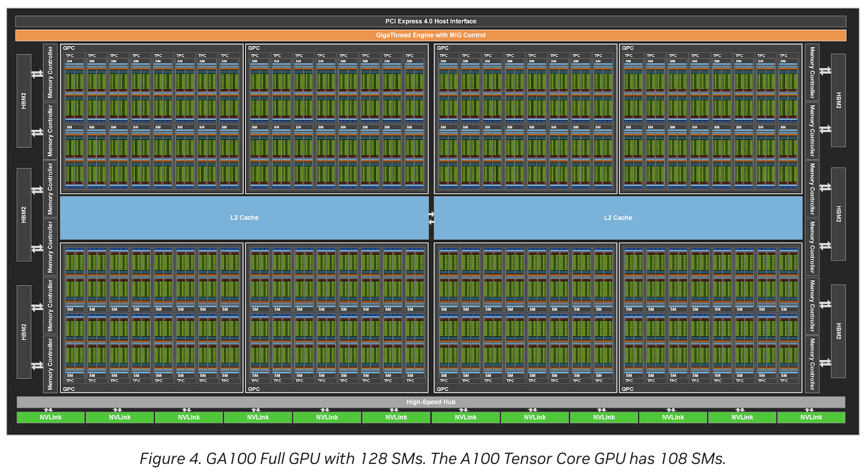868x473 pixels.
Task: Select the orange GigaThread Engine with MIG Control bar
Action: point(431,35)
